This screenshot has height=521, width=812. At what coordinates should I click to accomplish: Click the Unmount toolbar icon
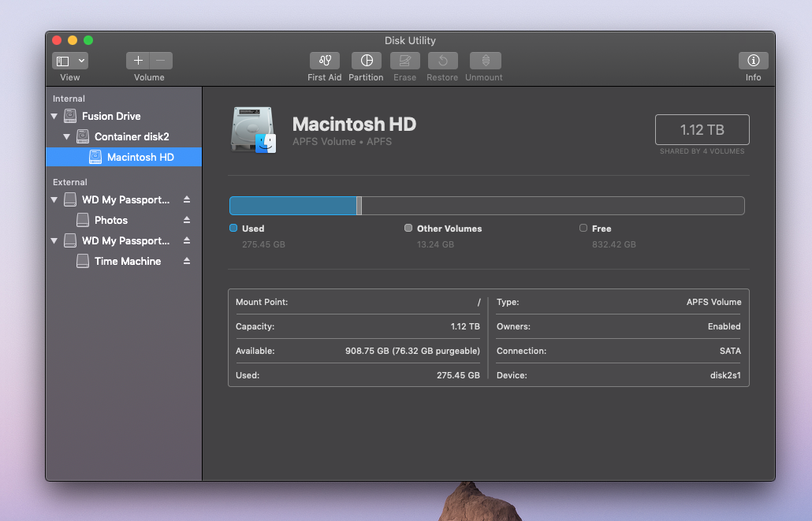coord(486,61)
